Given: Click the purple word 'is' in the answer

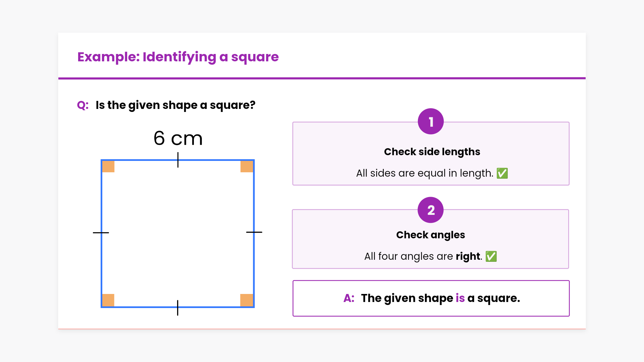Looking at the screenshot, I should [460, 298].
